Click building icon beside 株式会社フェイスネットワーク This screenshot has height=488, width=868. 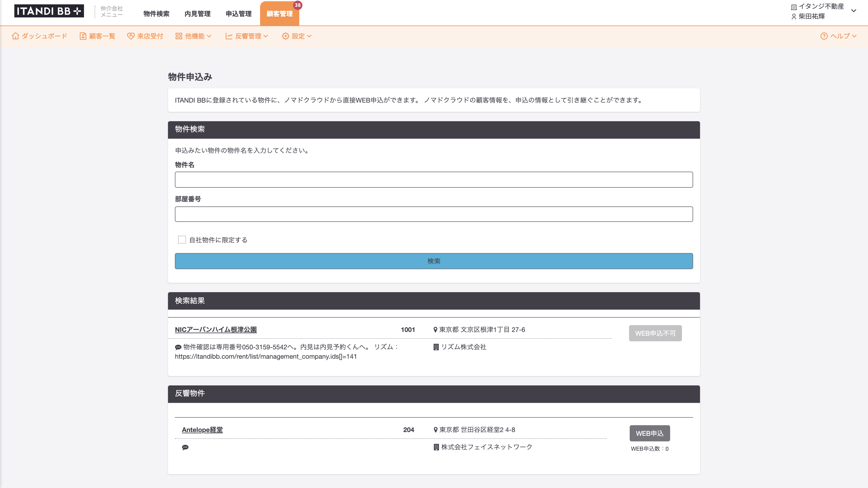[x=436, y=447]
